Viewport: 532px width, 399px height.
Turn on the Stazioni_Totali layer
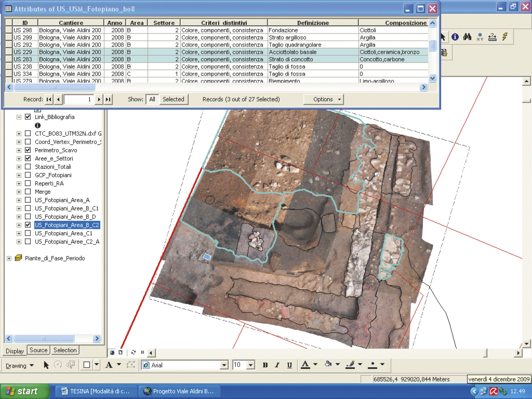[28, 167]
